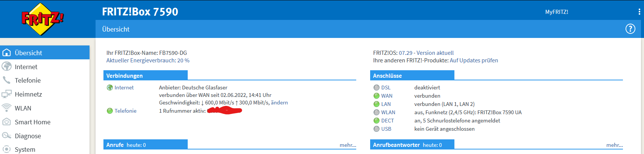Select Übersicht in the sidebar
644x154 pixels.
click(x=45, y=53)
